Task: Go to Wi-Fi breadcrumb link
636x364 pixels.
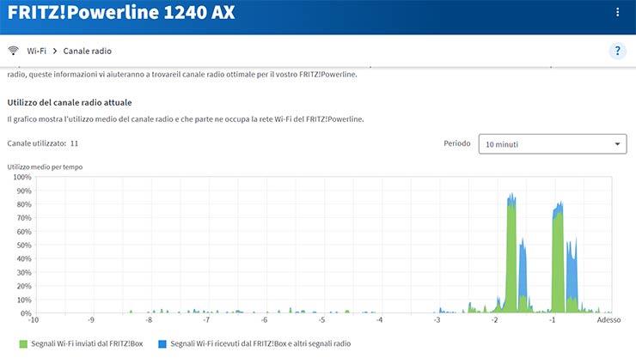Action: (37, 51)
